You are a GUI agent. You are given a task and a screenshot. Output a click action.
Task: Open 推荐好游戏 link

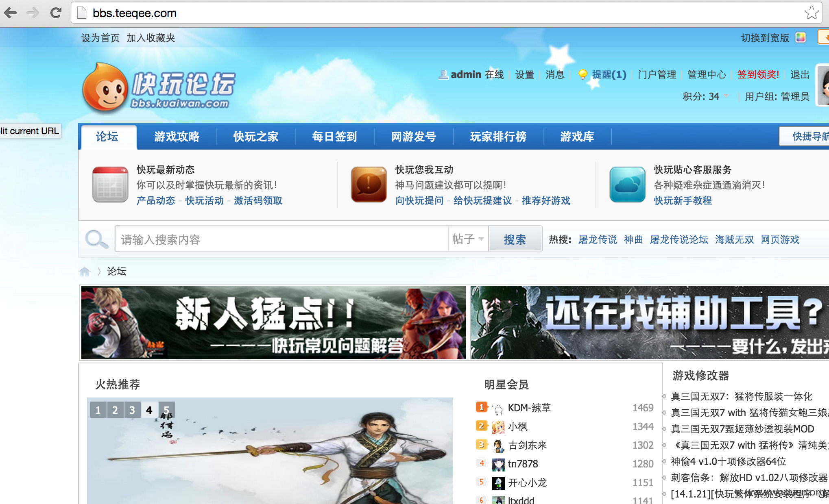coord(546,200)
